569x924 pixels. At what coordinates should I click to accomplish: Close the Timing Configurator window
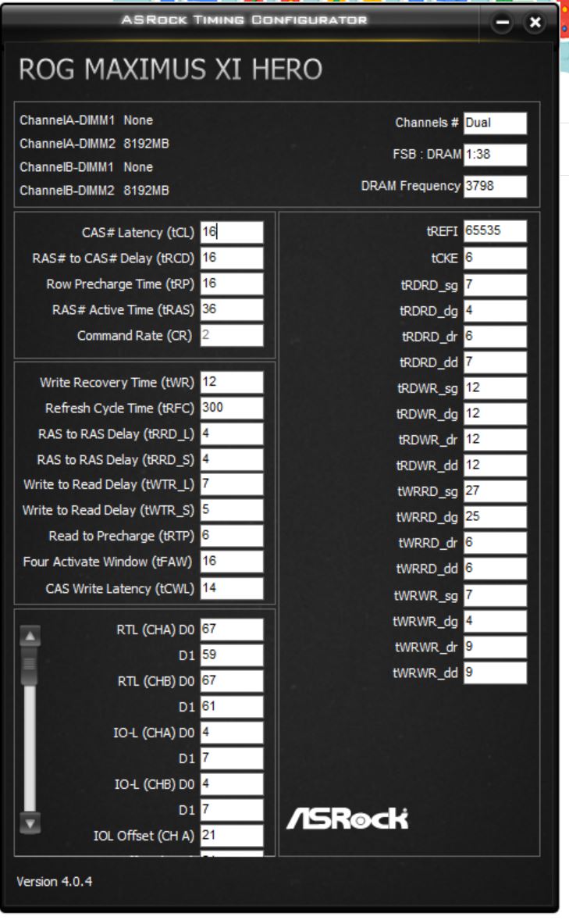click(535, 23)
